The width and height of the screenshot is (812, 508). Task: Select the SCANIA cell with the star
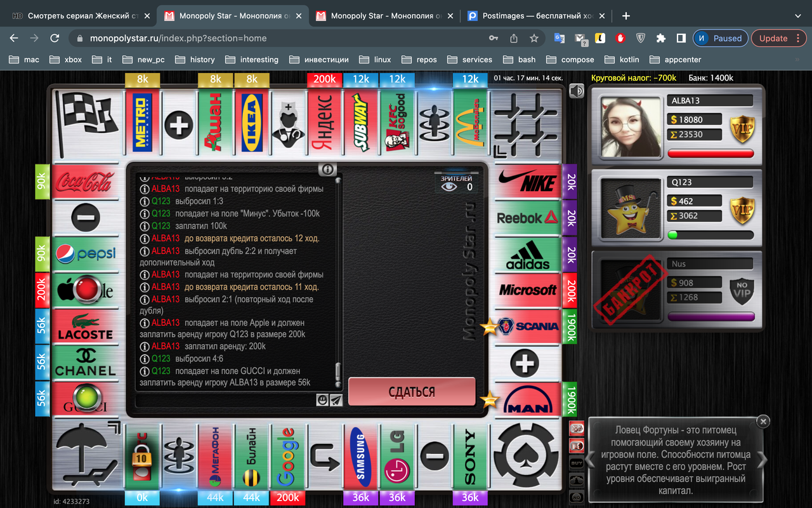[x=528, y=326]
